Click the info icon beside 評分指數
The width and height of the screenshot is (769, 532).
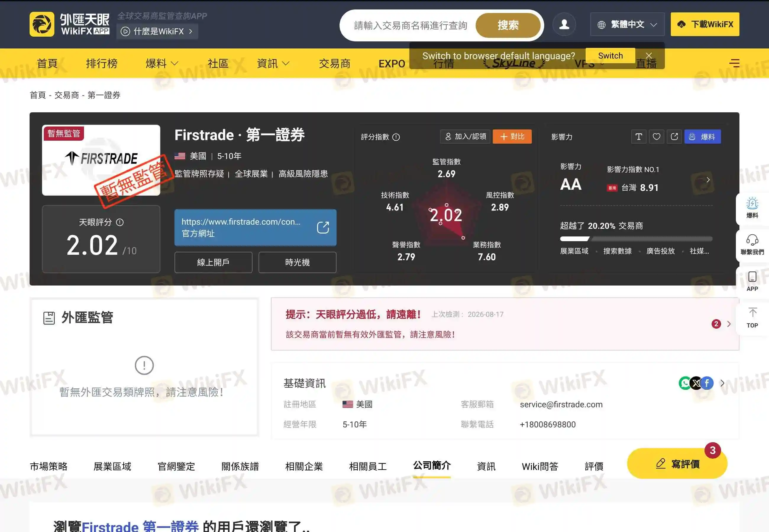(x=396, y=137)
